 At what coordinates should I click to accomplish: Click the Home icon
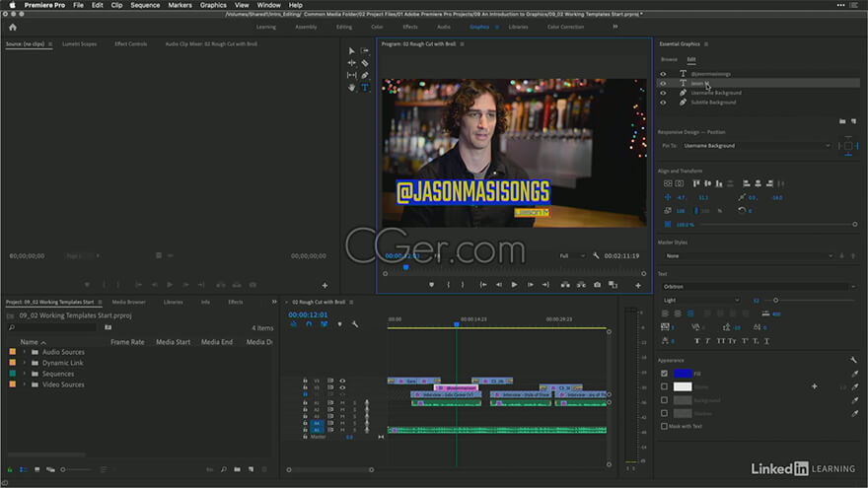pos(13,28)
